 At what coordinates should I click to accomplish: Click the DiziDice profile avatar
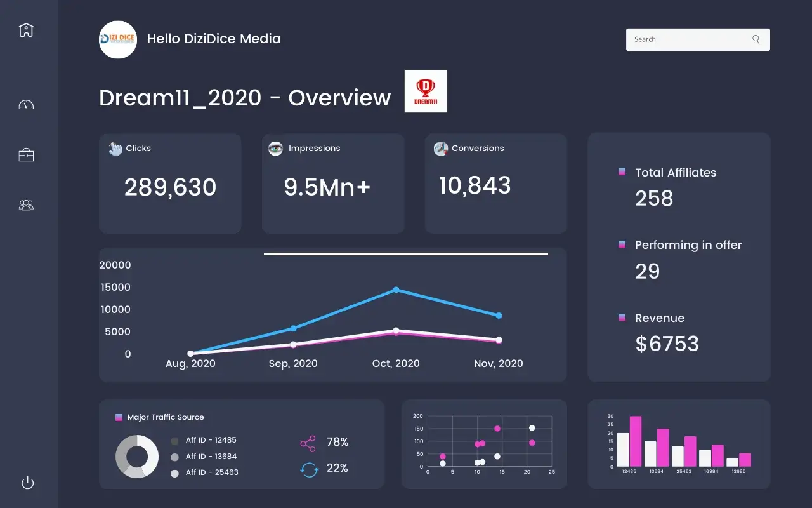118,39
